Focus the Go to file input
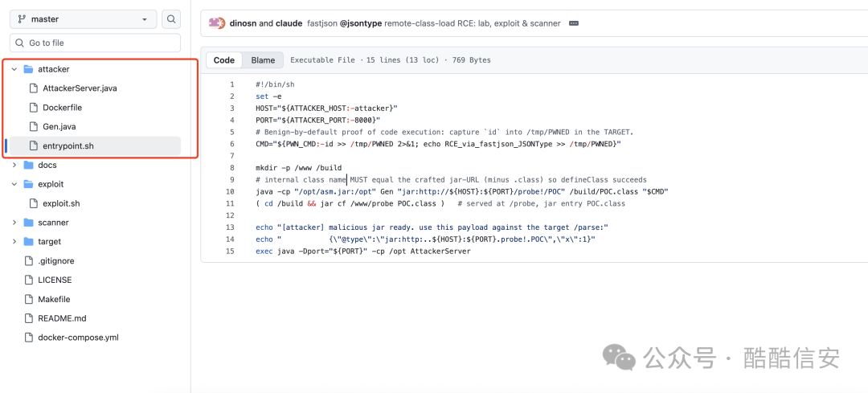This screenshot has height=393, width=868. click(x=95, y=43)
